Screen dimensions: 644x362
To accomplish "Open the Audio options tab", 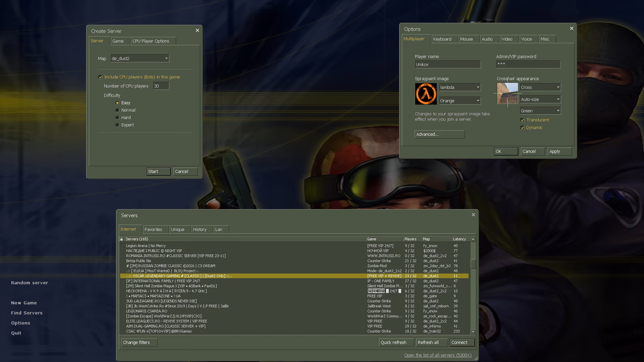I will 489,39.
